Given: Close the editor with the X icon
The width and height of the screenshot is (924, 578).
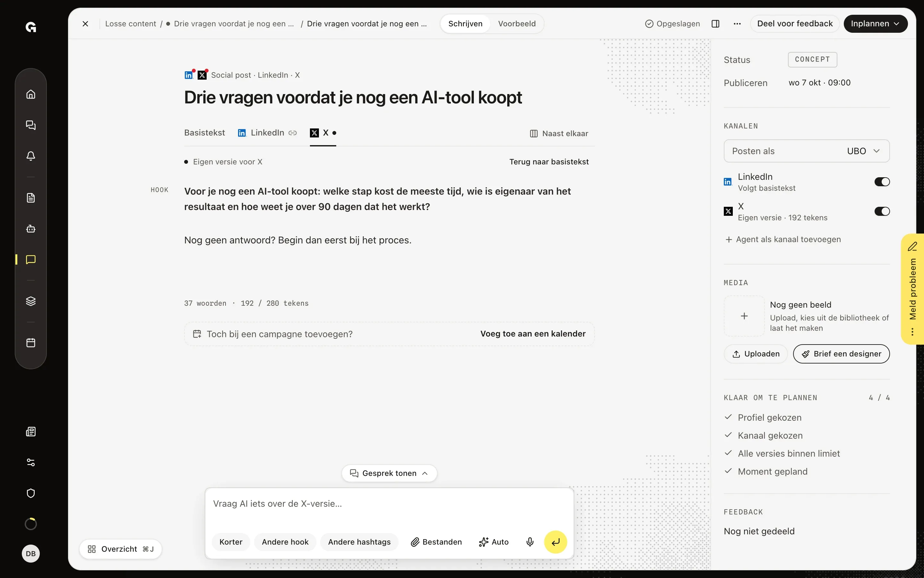Looking at the screenshot, I should tap(86, 24).
